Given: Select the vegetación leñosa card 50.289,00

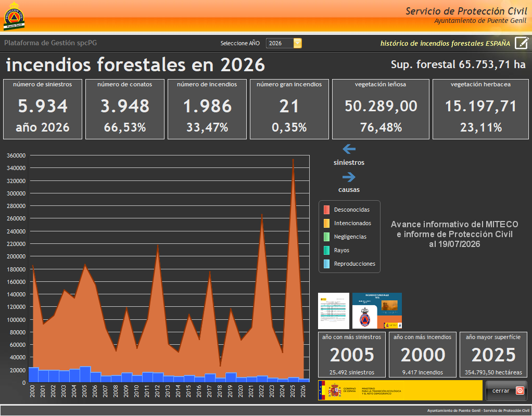Looking at the screenshot, I should [381, 109].
